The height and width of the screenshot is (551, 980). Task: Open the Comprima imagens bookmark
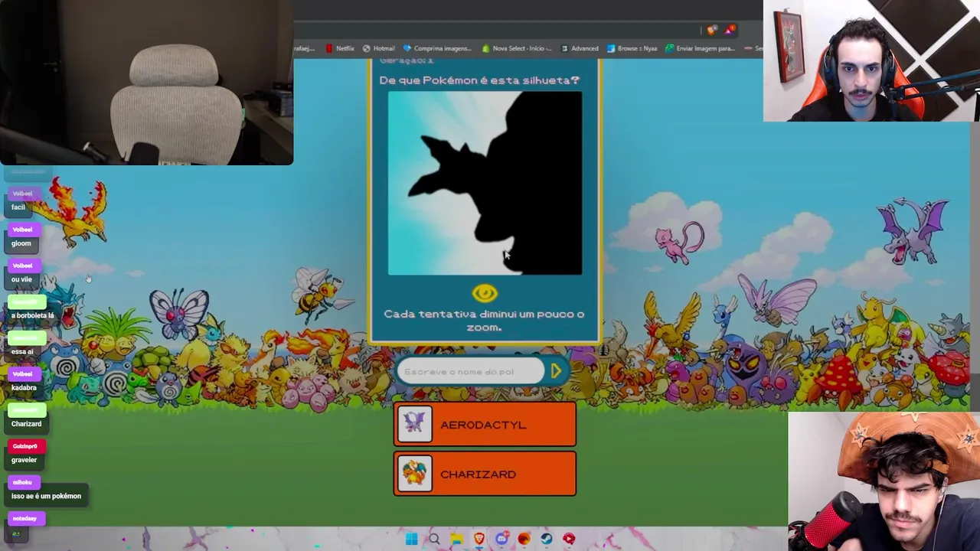pos(437,48)
